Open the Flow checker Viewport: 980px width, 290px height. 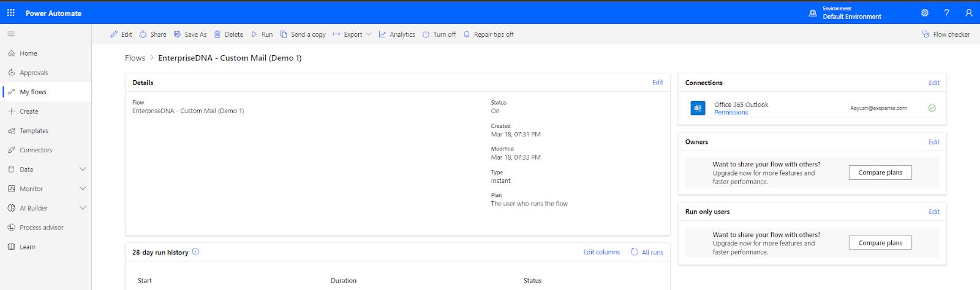click(x=946, y=34)
